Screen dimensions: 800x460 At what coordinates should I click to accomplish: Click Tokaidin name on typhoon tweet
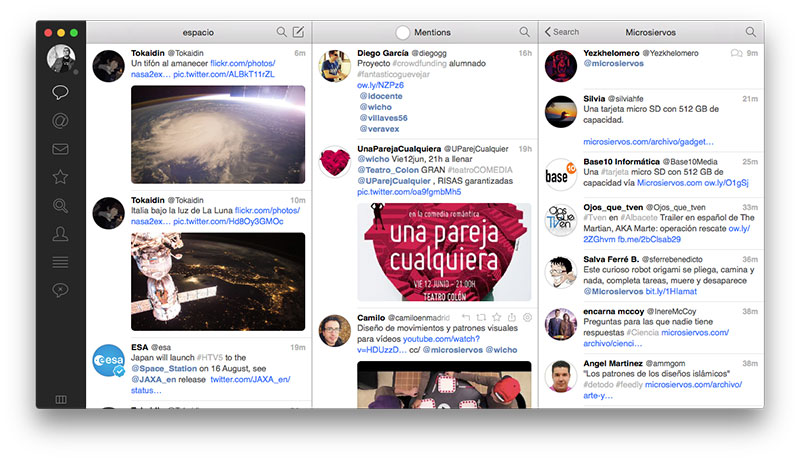pyautogui.click(x=147, y=53)
